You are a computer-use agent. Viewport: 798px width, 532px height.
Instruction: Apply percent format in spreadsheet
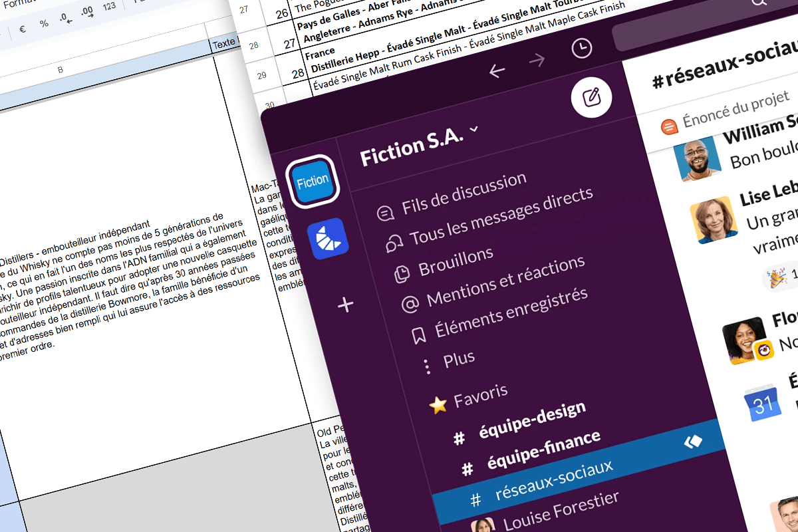pos(44,24)
